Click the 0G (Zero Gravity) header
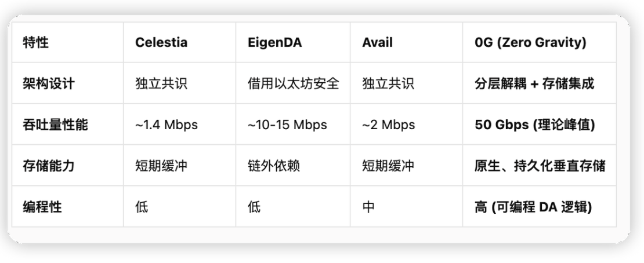 [530, 42]
